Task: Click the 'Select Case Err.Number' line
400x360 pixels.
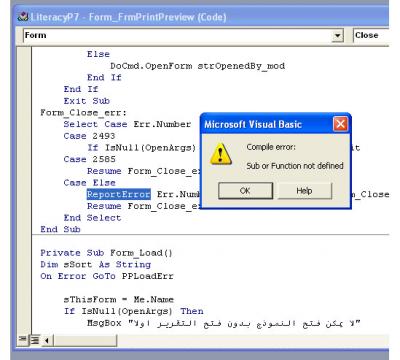Action: pos(127,124)
